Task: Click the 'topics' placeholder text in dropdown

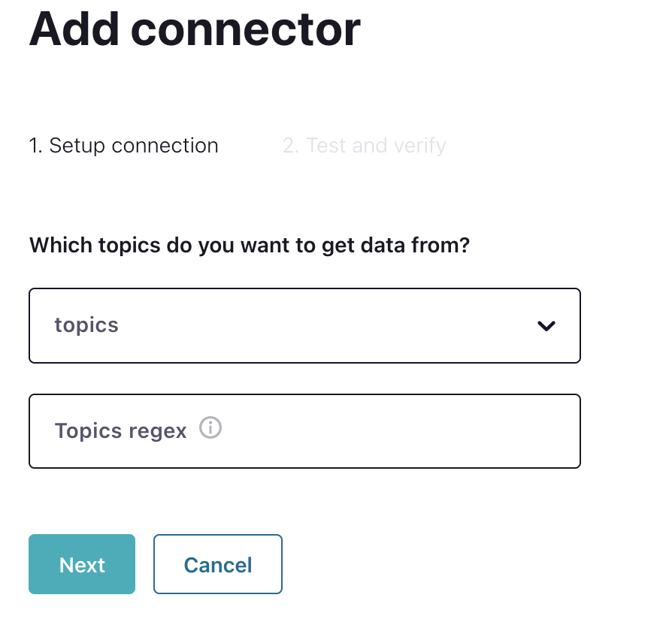Action: (x=86, y=325)
